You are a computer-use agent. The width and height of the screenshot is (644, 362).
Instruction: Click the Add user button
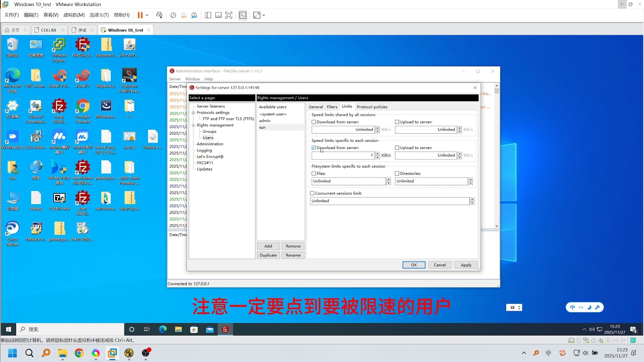[x=268, y=246]
